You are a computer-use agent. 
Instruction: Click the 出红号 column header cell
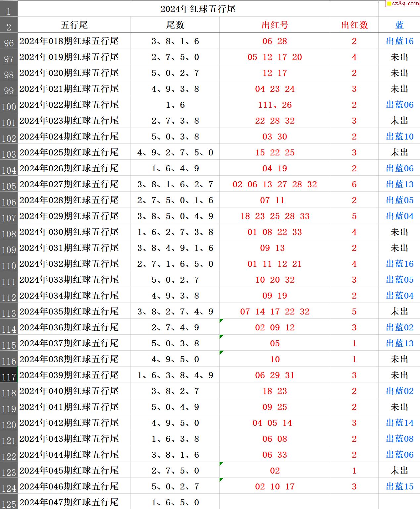[275, 25]
